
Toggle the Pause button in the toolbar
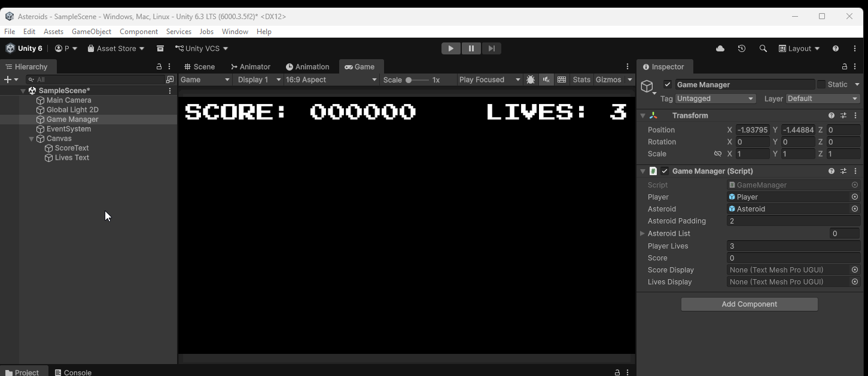pos(471,48)
